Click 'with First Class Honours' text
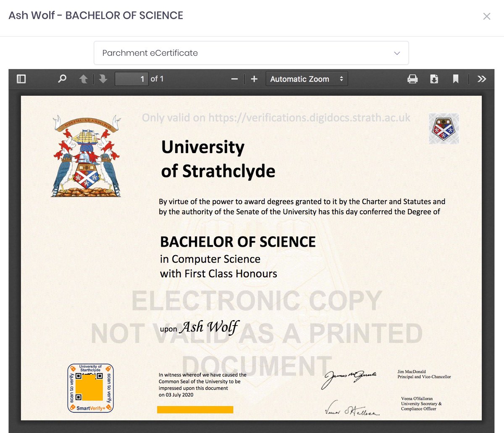Image resolution: width=504 pixels, height=433 pixels. [x=218, y=274]
